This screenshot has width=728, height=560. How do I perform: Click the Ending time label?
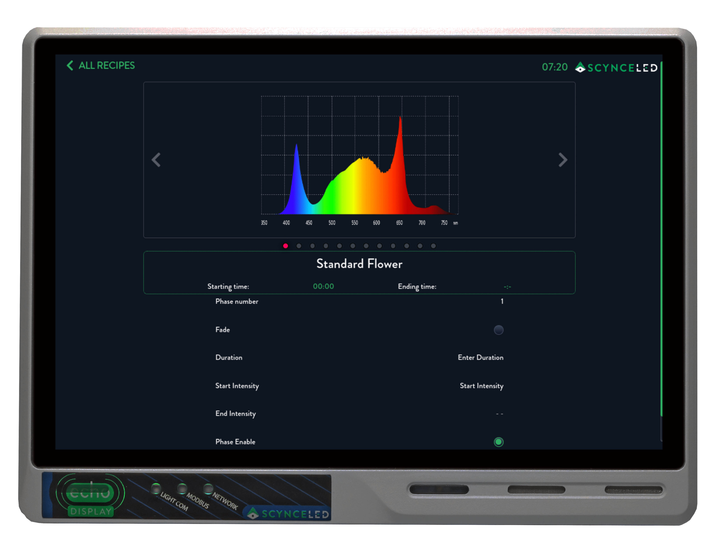click(417, 287)
